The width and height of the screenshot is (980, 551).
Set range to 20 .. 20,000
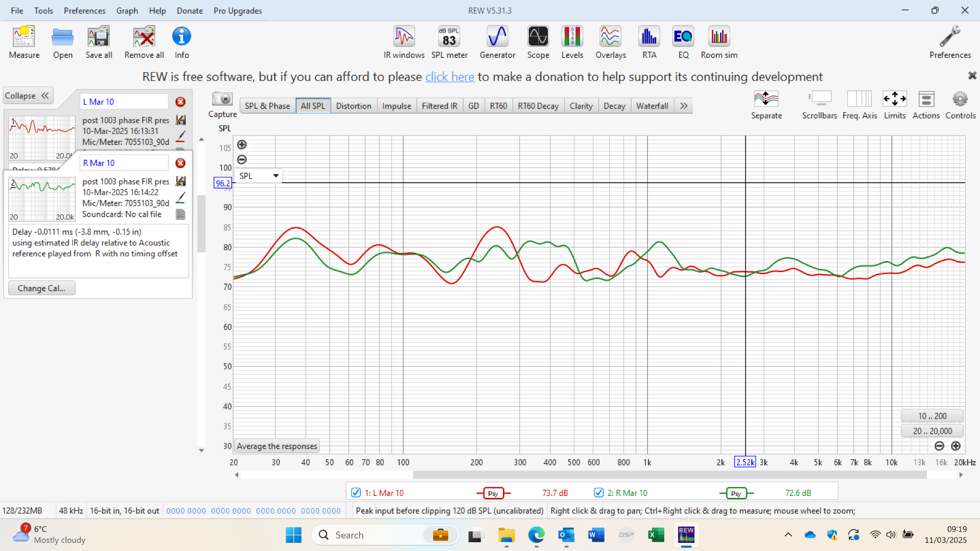click(x=932, y=430)
